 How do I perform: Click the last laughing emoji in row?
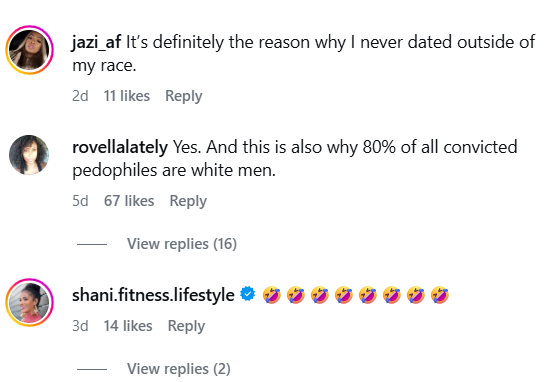tap(440, 295)
